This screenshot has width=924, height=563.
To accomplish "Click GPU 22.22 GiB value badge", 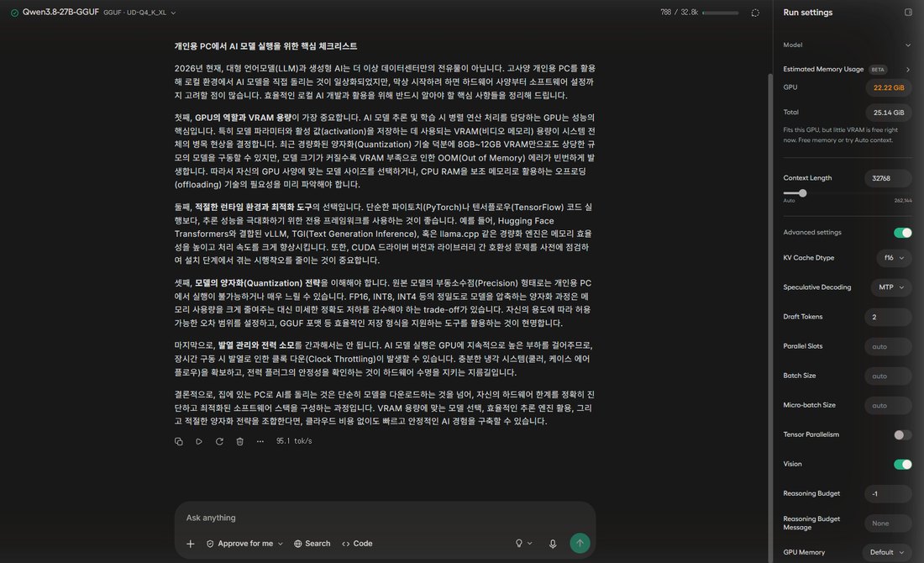I will tap(889, 88).
